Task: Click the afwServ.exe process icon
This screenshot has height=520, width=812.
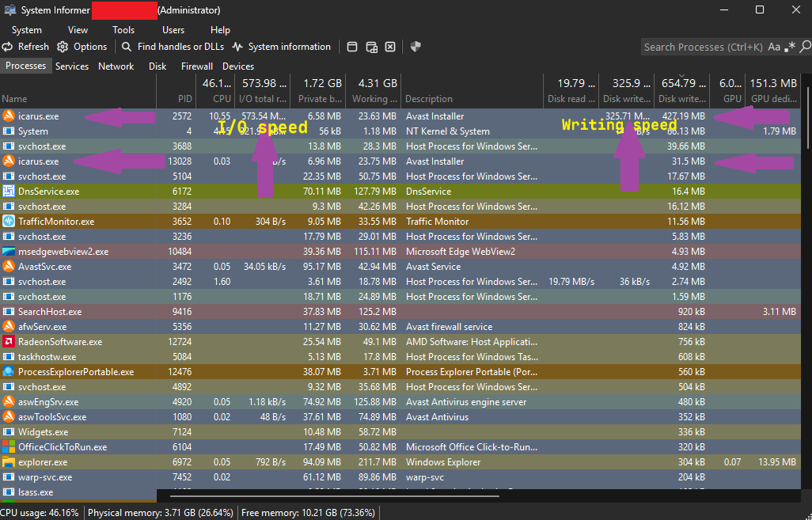Action: click(8, 326)
